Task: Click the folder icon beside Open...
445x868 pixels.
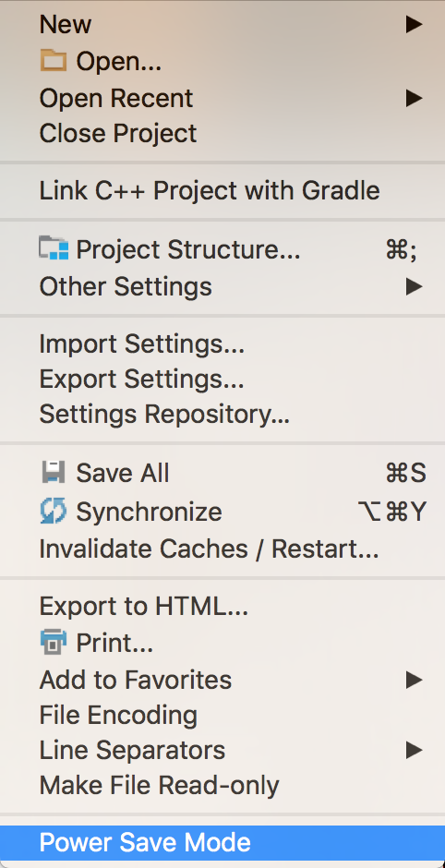Action: 54,60
